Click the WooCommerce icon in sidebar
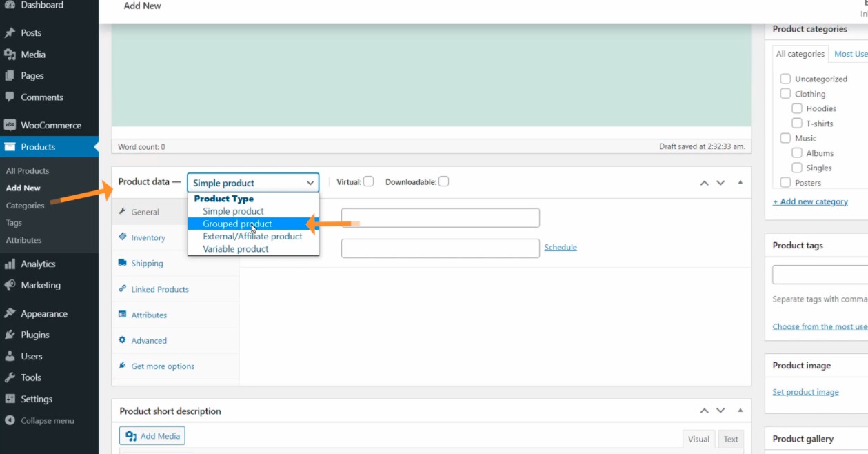Image resolution: width=868 pixels, height=454 pixels. (10, 126)
